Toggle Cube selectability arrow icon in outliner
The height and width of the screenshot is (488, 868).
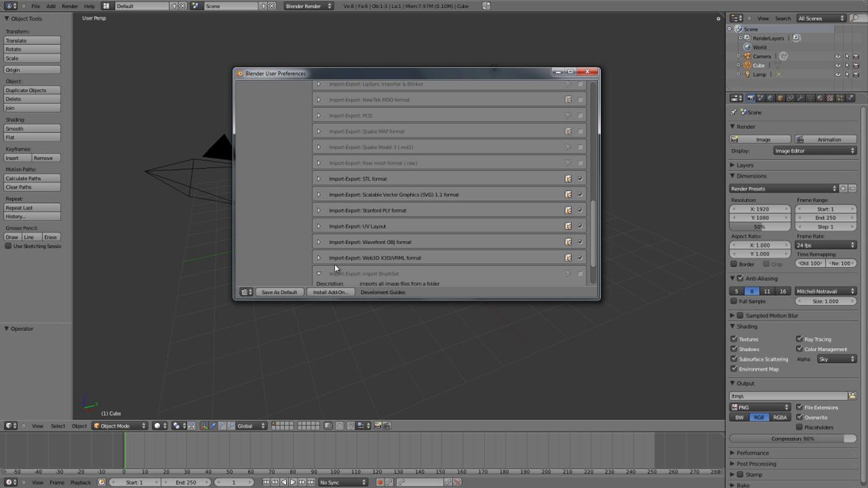[847, 65]
